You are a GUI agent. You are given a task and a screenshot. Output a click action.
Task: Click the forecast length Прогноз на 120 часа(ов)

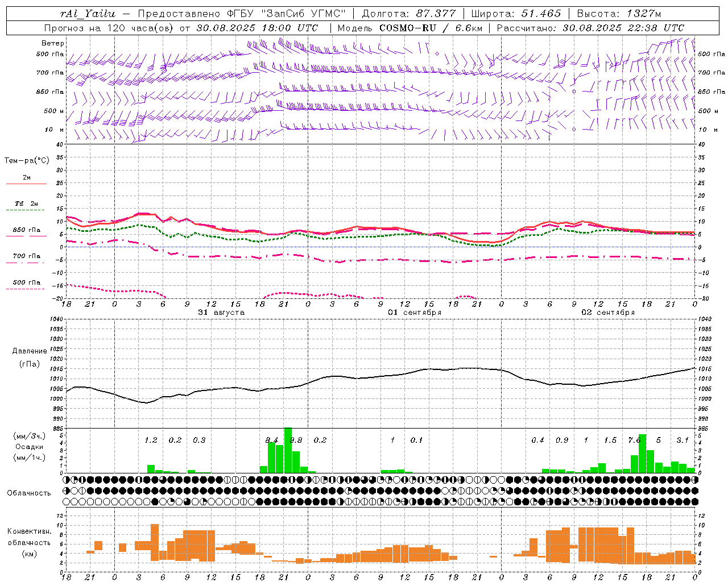[x=110, y=28]
